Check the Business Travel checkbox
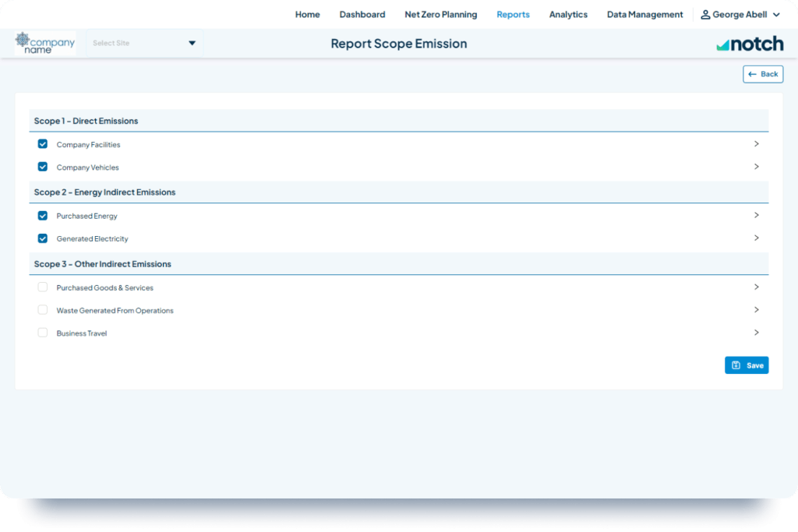The height and width of the screenshot is (532, 798). [43, 333]
